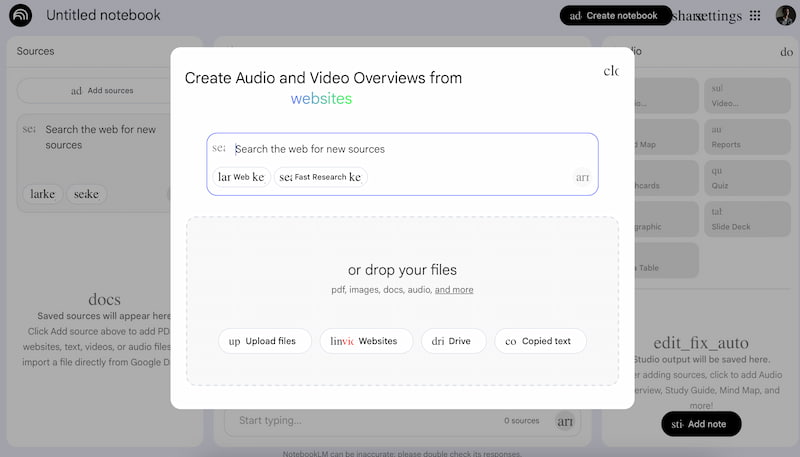Open the Web source type dropdown

point(241,177)
